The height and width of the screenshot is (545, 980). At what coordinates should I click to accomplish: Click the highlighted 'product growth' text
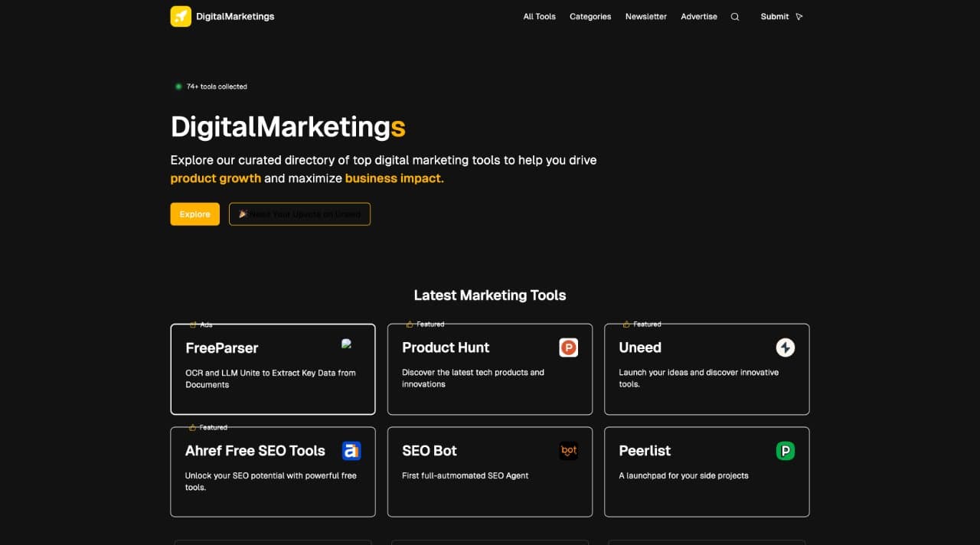point(216,178)
